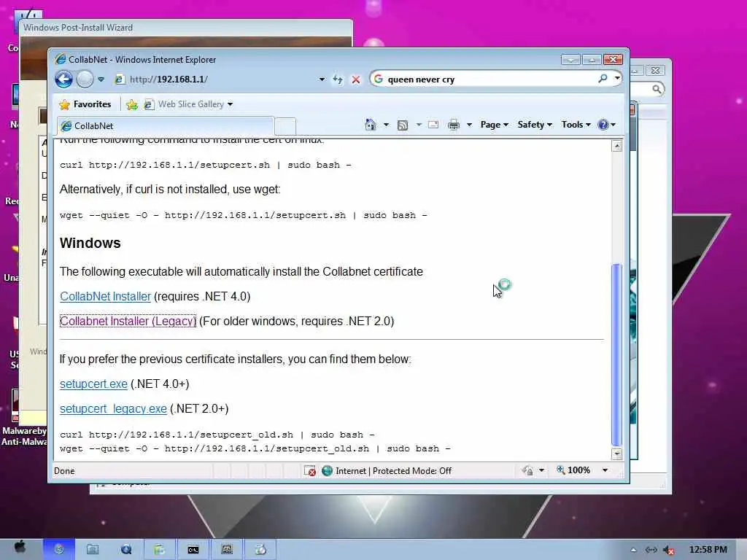Click the vertical scrollbar thumb
Screen dimensions: 747x560
[616, 355]
